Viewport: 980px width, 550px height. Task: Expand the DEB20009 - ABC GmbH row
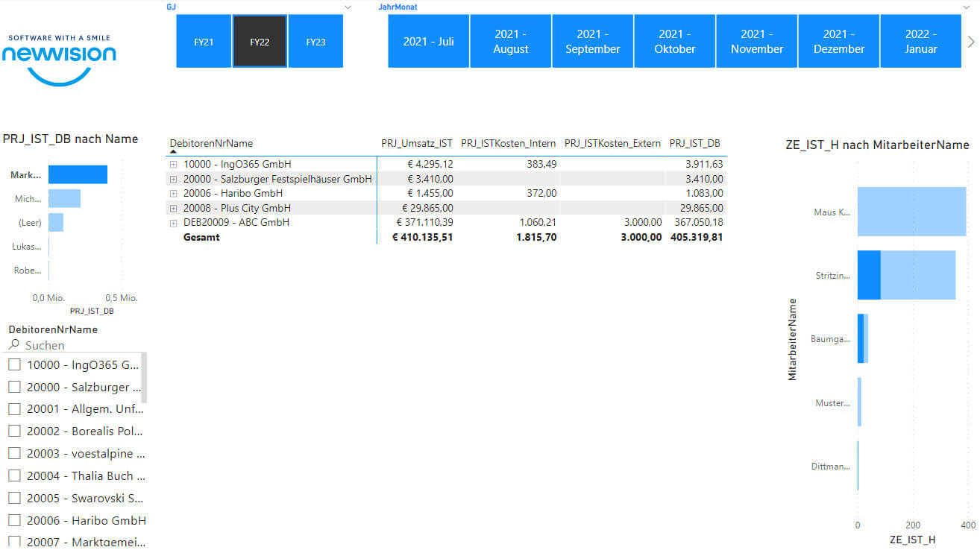coord(174,223)
